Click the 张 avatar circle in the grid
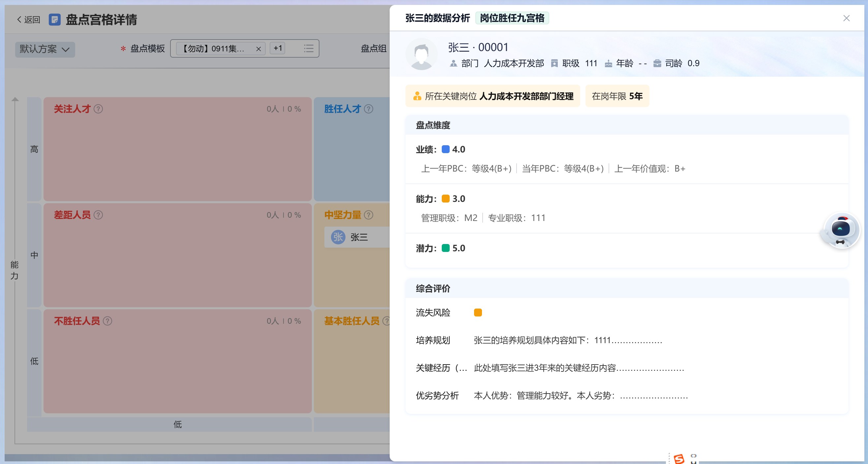868x464 pixels. point(338,237)
